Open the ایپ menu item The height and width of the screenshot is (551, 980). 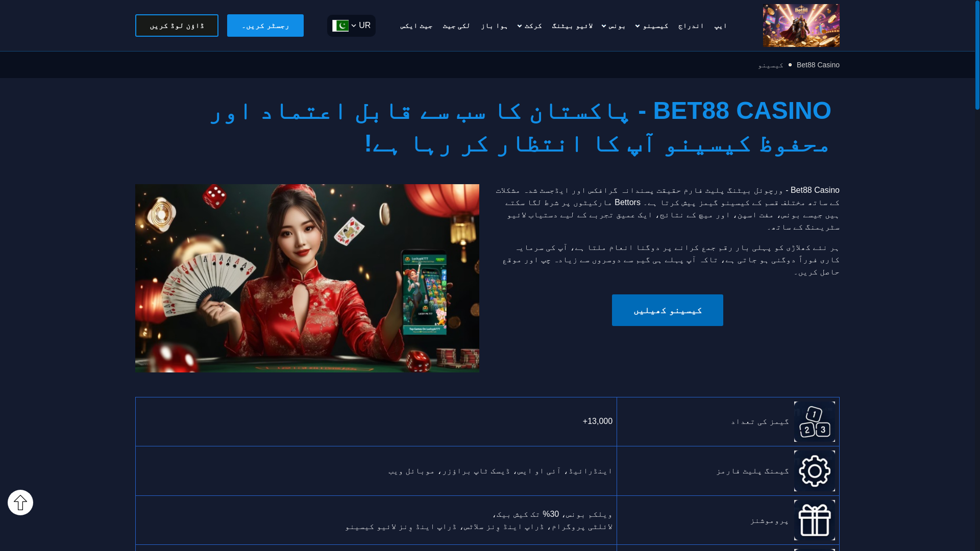721,26
